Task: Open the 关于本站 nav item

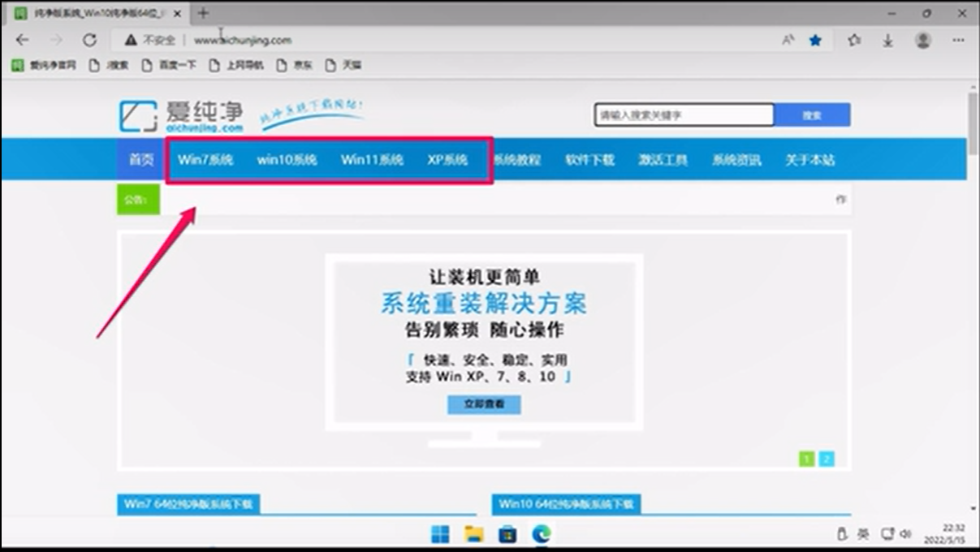Action: 809,160
